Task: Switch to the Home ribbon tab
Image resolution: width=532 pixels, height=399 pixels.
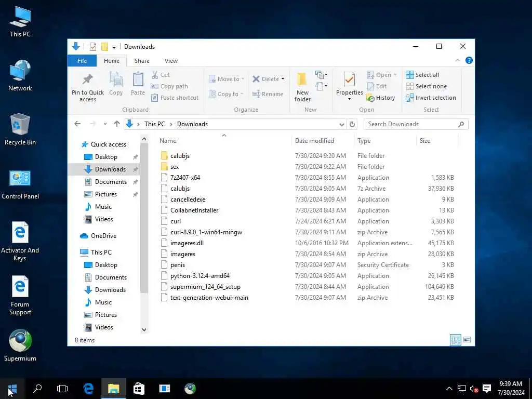Action: click(112, 61)
